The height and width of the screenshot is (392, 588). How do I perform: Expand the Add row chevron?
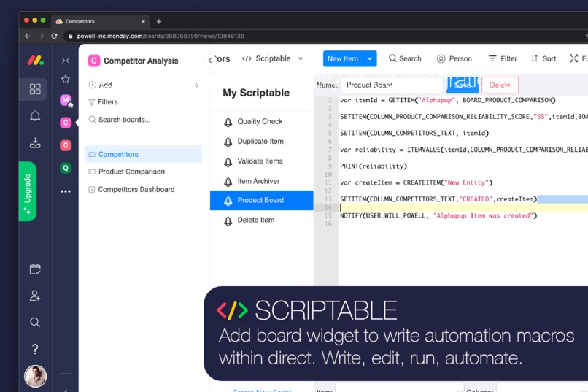(197, 85)
